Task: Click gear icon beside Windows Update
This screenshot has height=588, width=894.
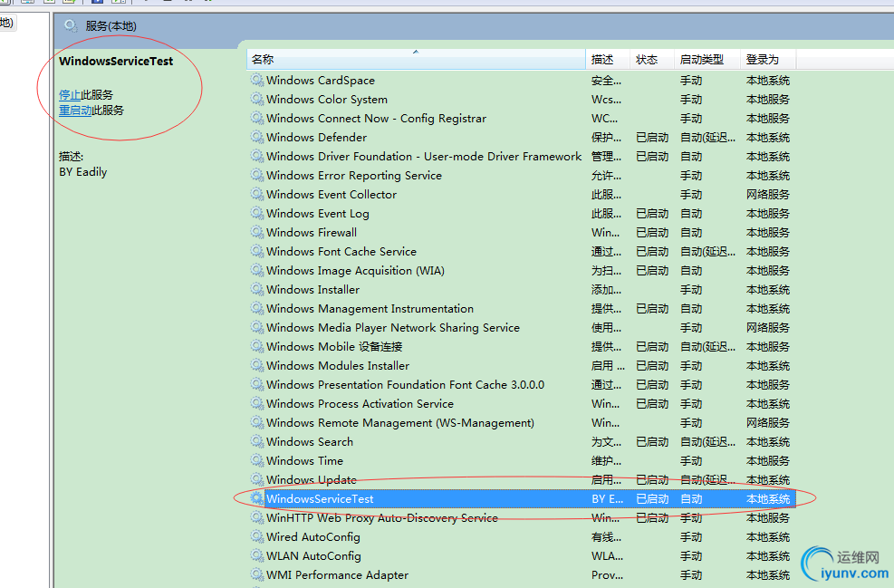Action: click(257, 479)
